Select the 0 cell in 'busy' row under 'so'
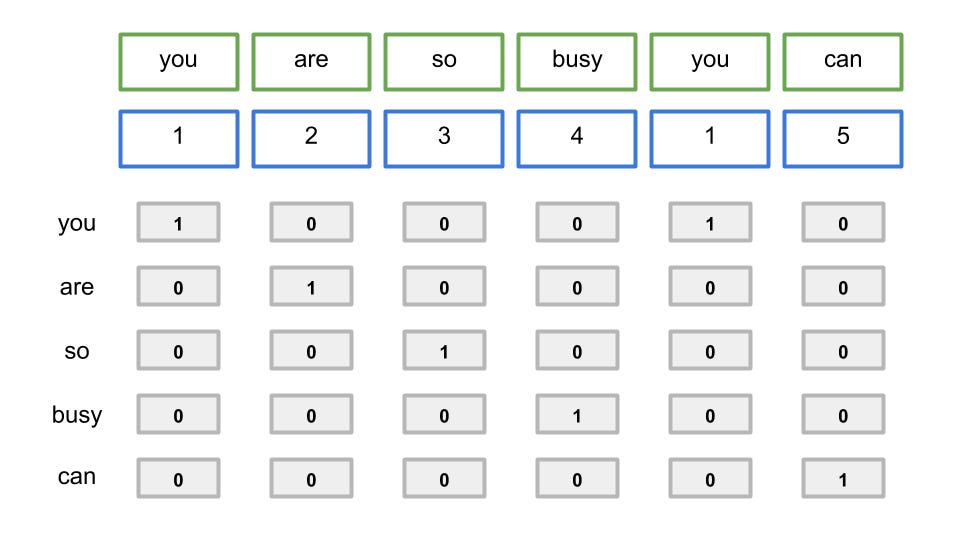The image size is (960, 540). click(444, 414)
